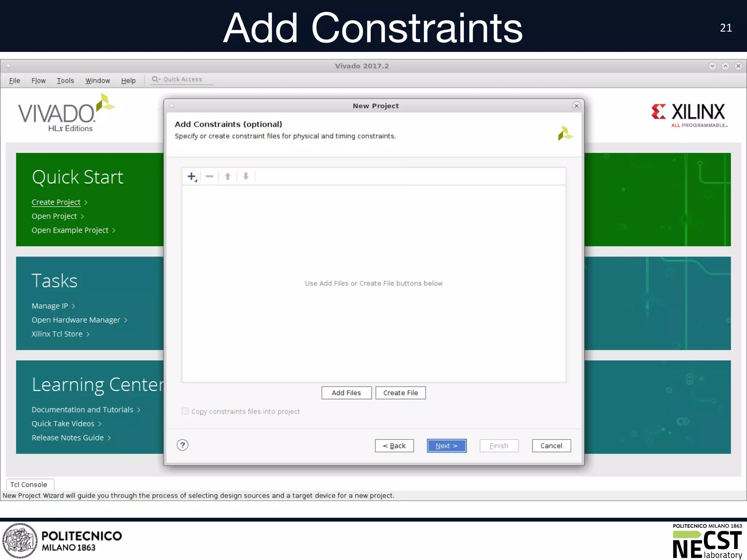Enable Copy constraints files into project
Image resolution: width=747 pixels, height=560 pixels.
tap(185, 411)
